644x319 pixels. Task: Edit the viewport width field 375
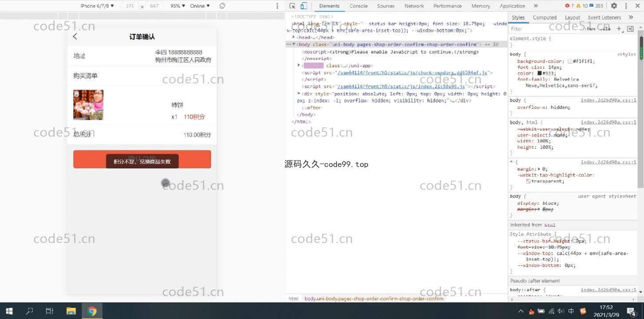[130, 6]
